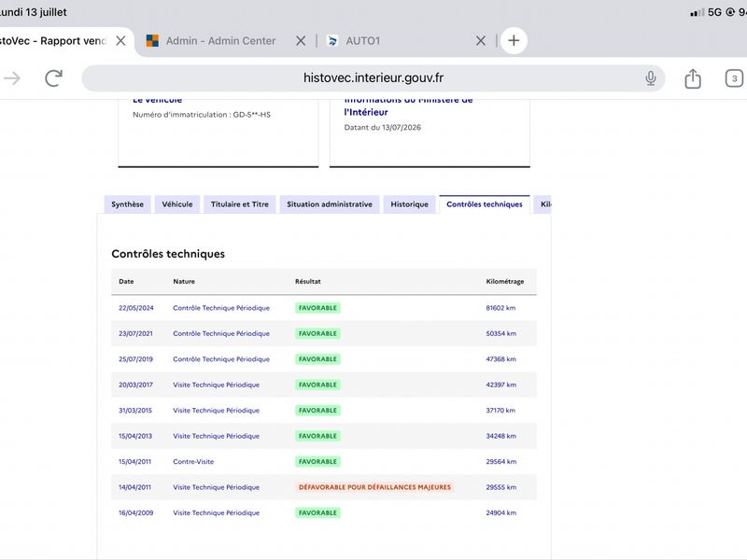Close the AUTO1 tab

(481, 41)
